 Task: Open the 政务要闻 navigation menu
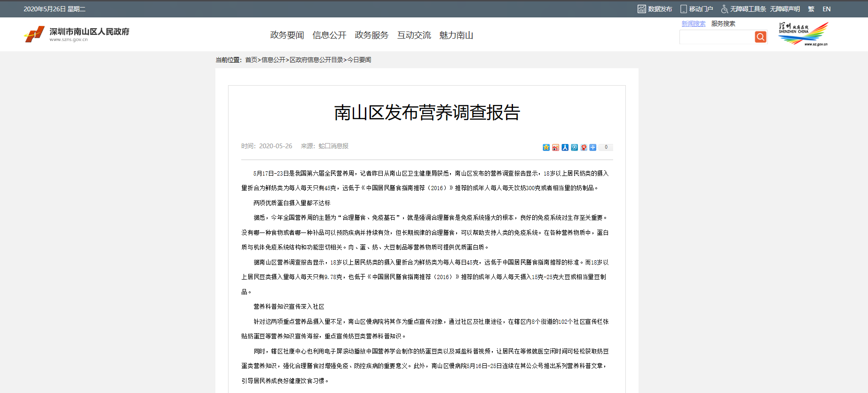287,35
